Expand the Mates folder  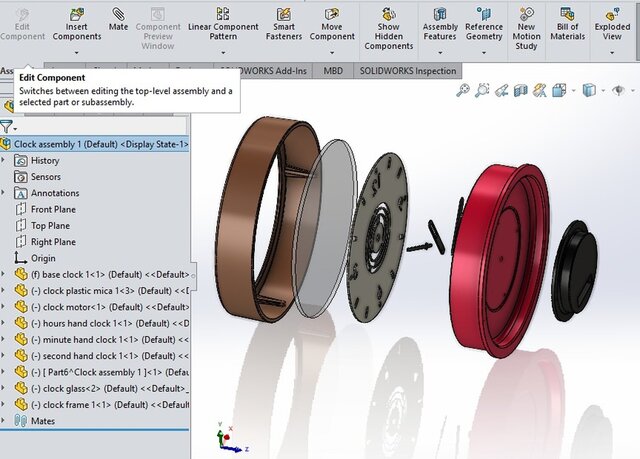click(3, 421)
